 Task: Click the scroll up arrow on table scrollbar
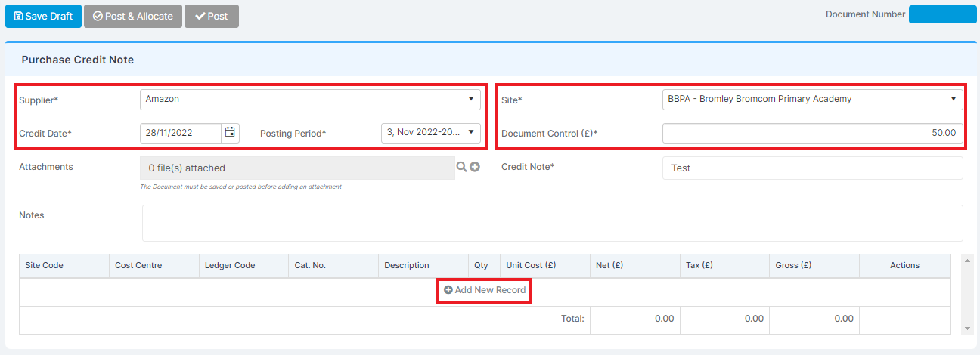967,260
